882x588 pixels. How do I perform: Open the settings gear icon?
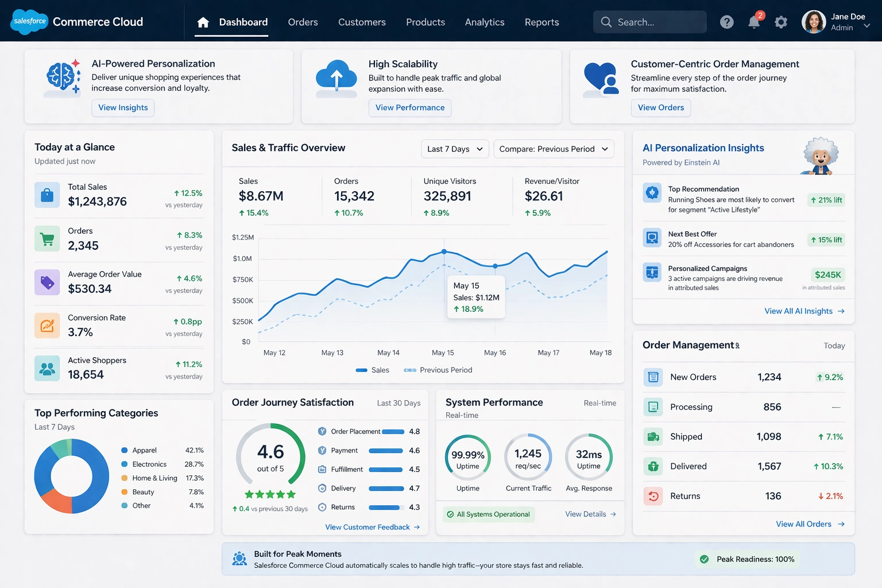(x=781, y=22)
